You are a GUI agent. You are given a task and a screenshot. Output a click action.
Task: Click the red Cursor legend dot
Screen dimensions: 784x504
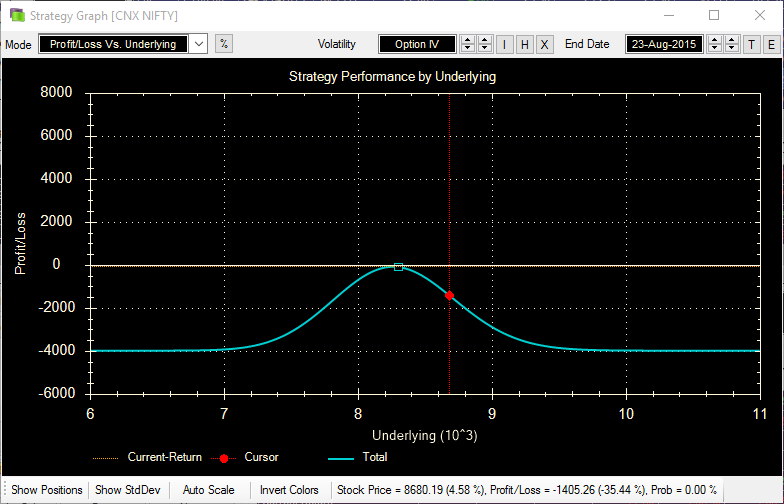(x=224, y=458)
